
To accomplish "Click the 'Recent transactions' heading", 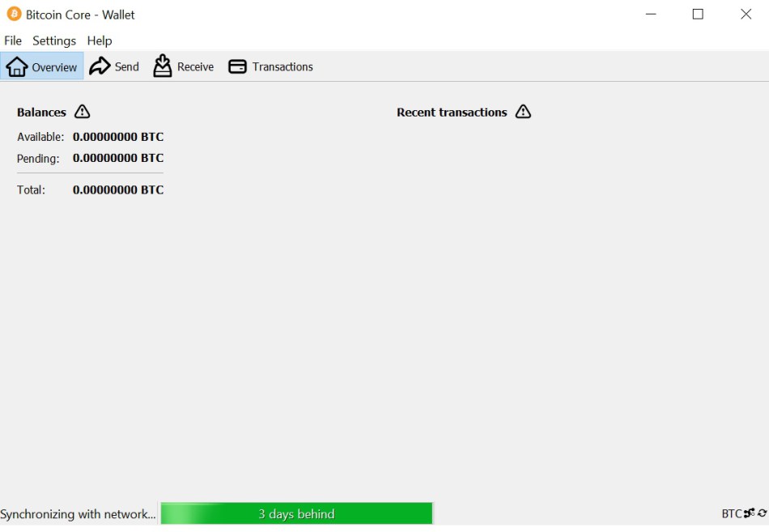I will pos(452,113).
